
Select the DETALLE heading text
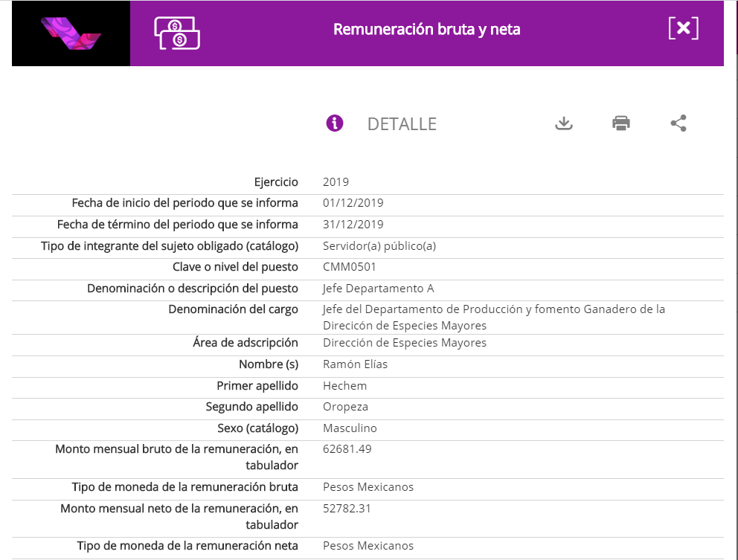pyautogui.click(x=402, y=124)
